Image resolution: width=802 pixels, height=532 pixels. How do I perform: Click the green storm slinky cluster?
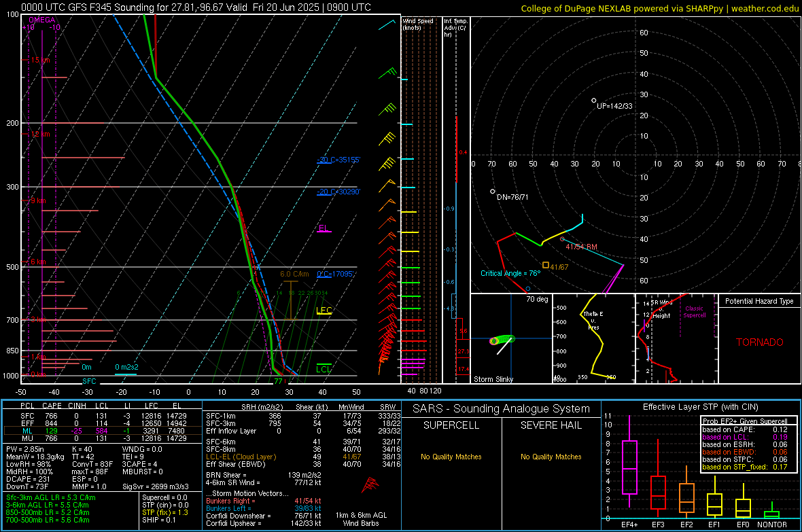(x=502, y=340)
